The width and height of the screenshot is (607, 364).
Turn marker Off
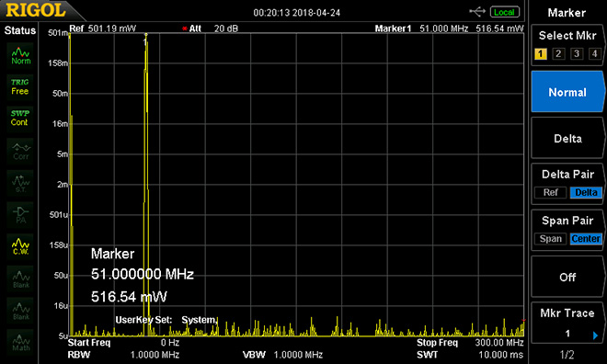point(567,277)
